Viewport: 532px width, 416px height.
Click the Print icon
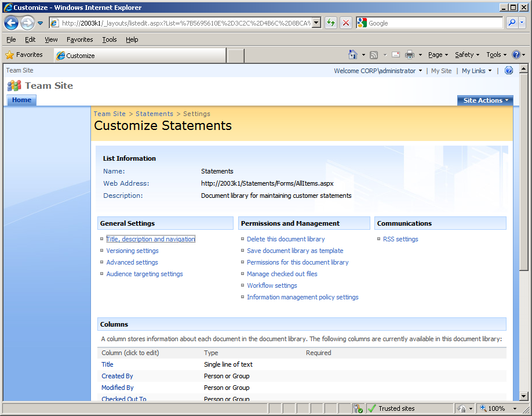[409, 53]
